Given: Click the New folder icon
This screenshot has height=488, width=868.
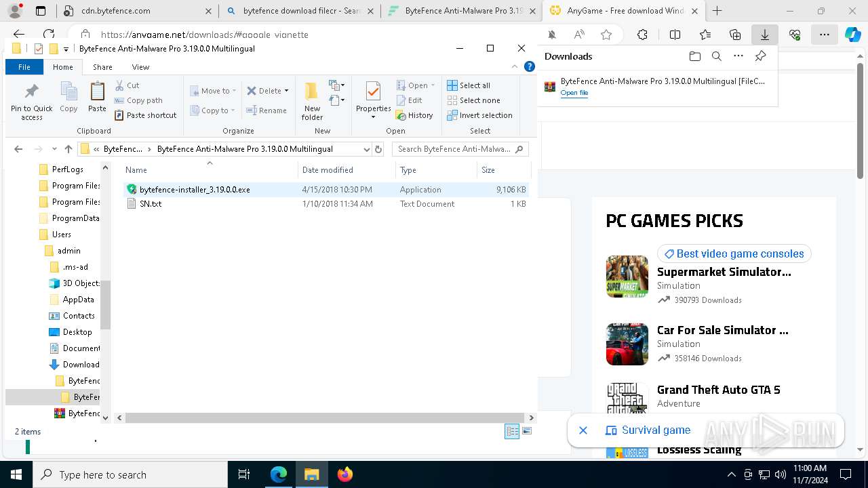Looking at the screenshot, I should (x=312, y=101).
